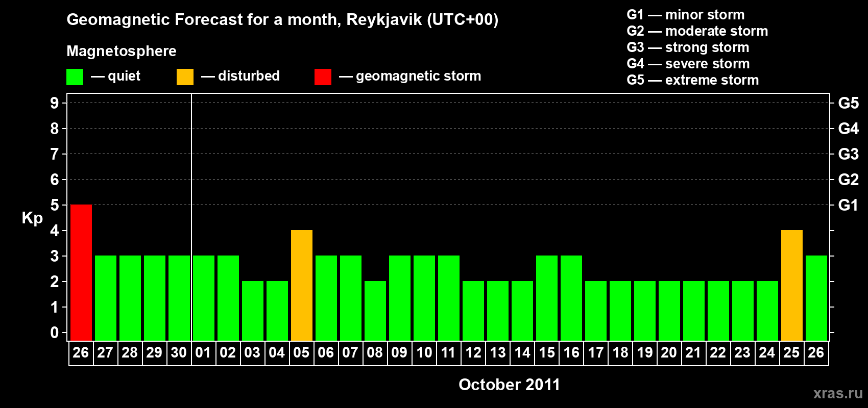Click the 'G3 — strong storm' legend line
Screen dimensions: 868x408
[688, 47]
